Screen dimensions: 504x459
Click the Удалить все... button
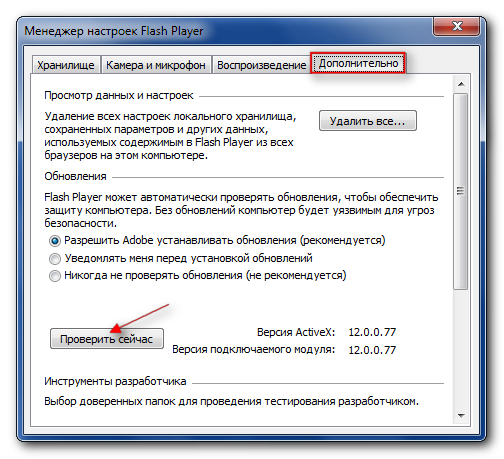[x=368, y=121]
